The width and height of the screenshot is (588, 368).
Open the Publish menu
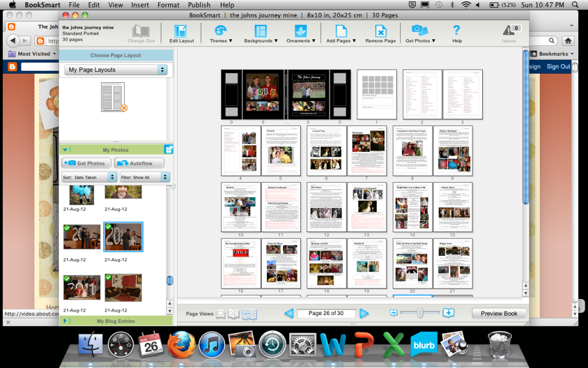[x=199, y=5]
